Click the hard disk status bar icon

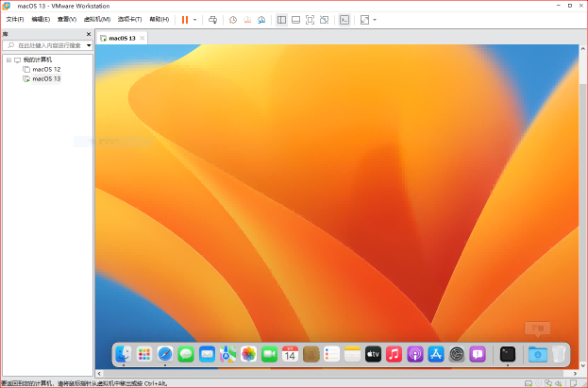point(529,383)
